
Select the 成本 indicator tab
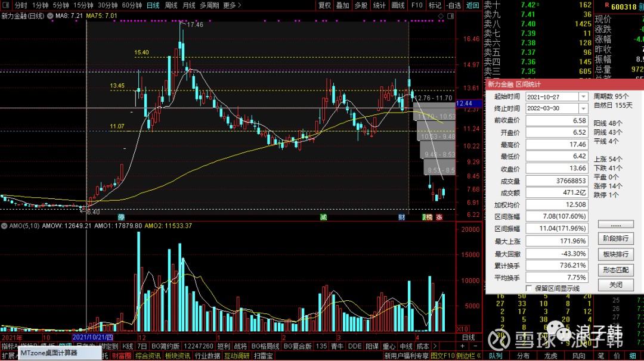[423, 347]
